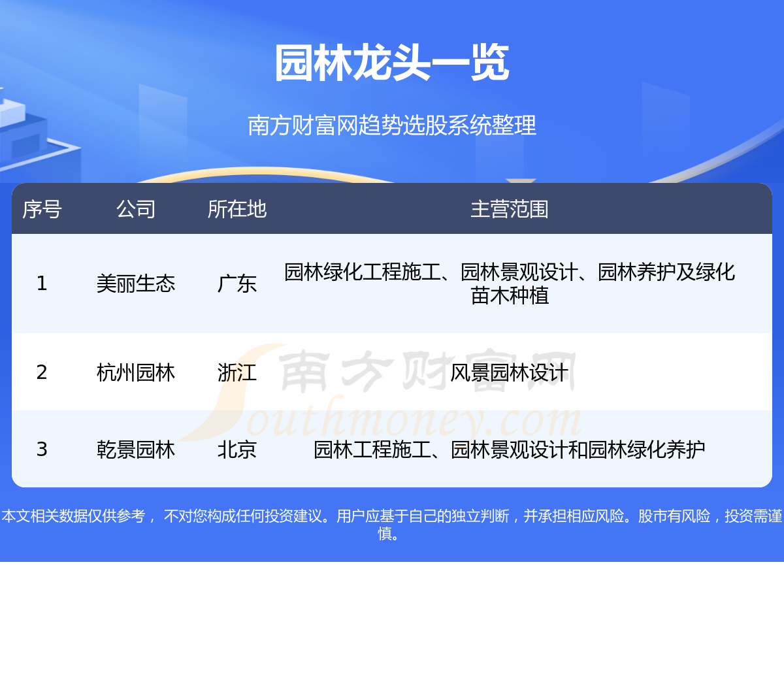Select company name 杭州园林
The width and height of the screenshot is (784, 686).
136,372
